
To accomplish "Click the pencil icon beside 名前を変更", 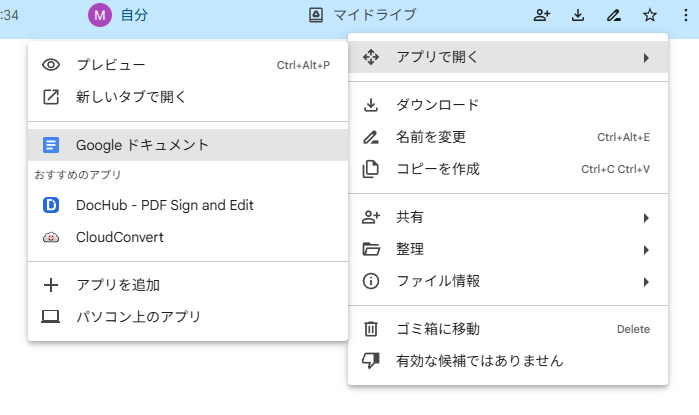I will 371,137.
